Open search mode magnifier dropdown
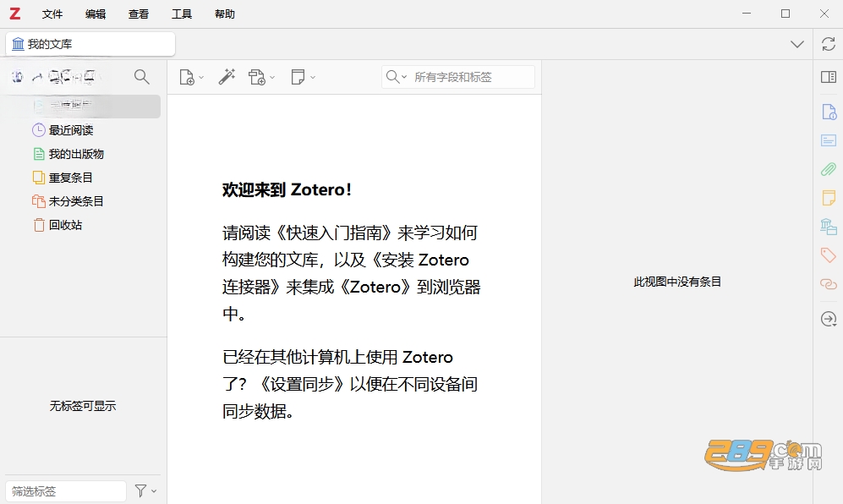The height and width of the screenshot is (504, 843). 397,77
